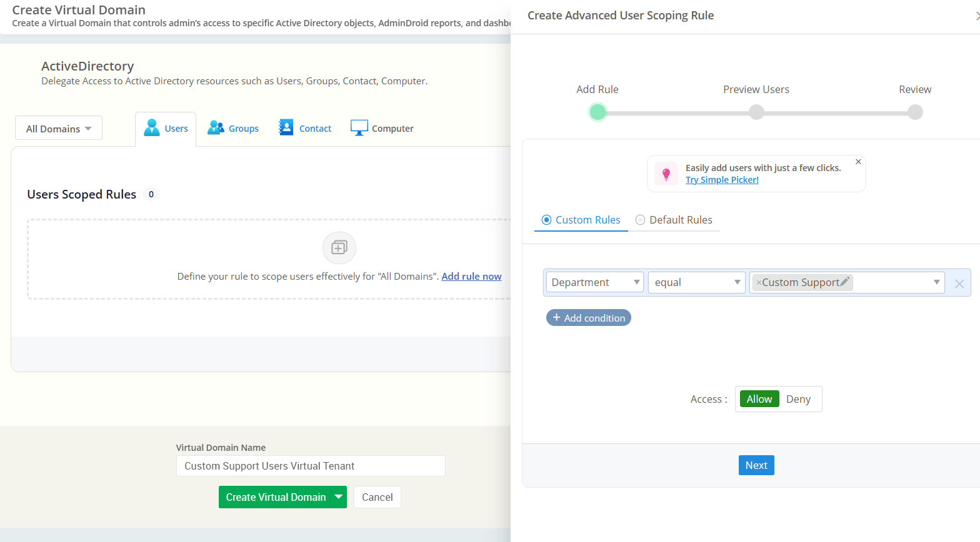Click the Contact address book icon
Viewport: 980px width, 542px height.
pos(286,127)
